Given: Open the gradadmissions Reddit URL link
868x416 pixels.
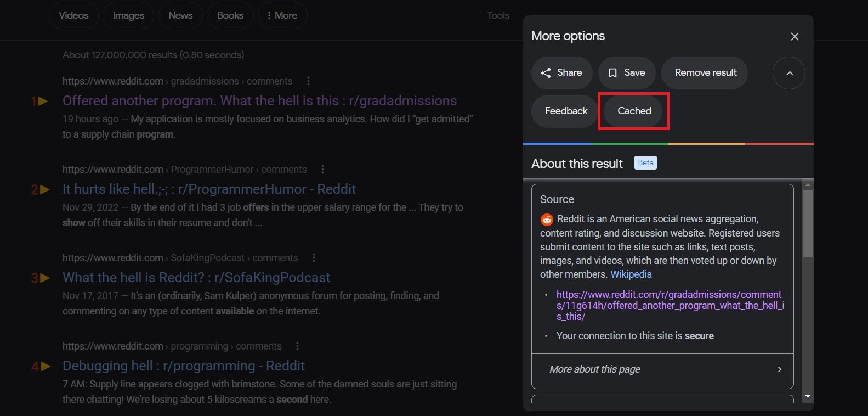Looking at the screenshot, I should [x=670, y=305].
